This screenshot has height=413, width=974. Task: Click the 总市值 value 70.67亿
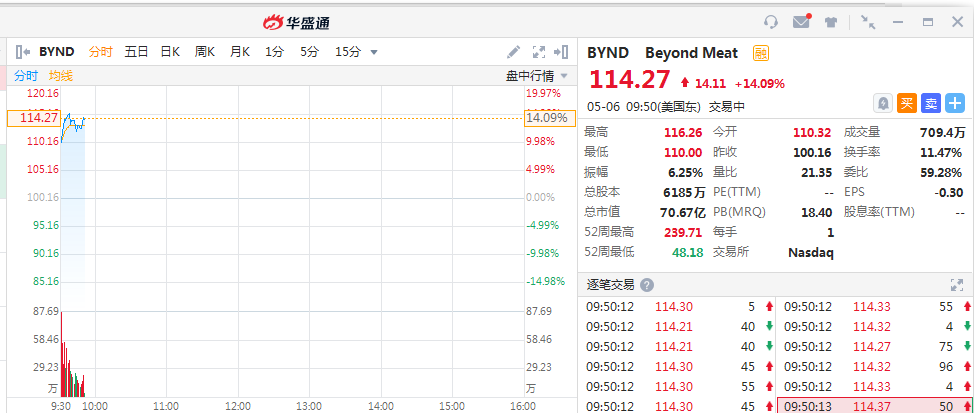click(x=683, y=212)
